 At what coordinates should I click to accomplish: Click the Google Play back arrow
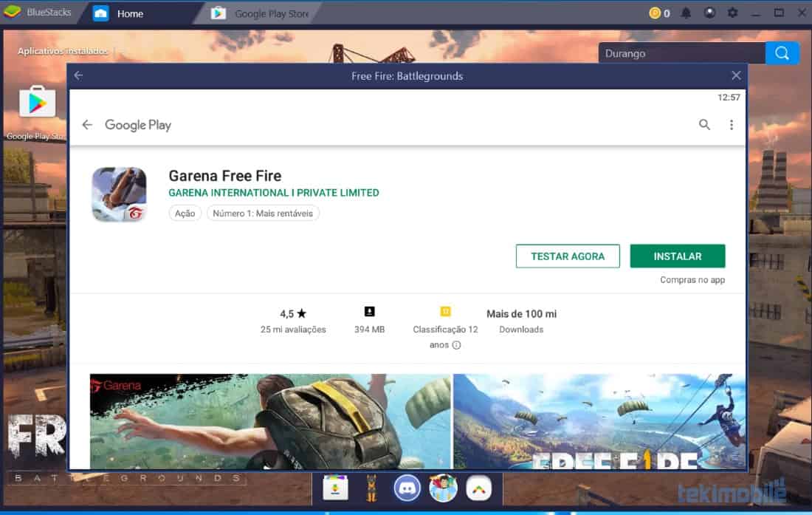pos(87,125)
